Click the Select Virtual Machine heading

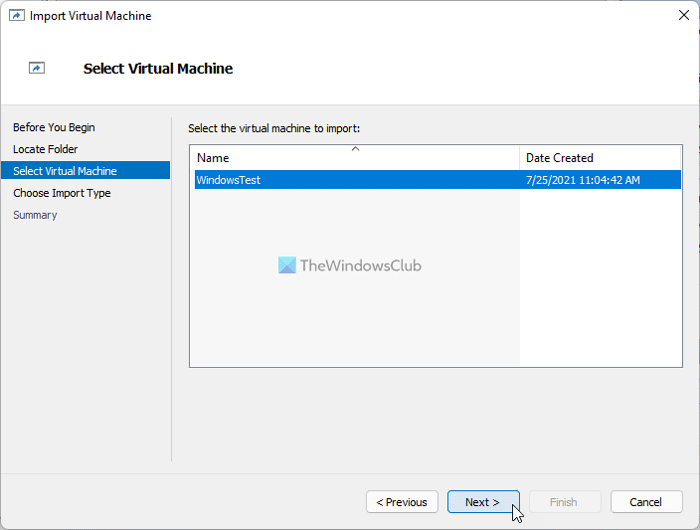(158, 69)
